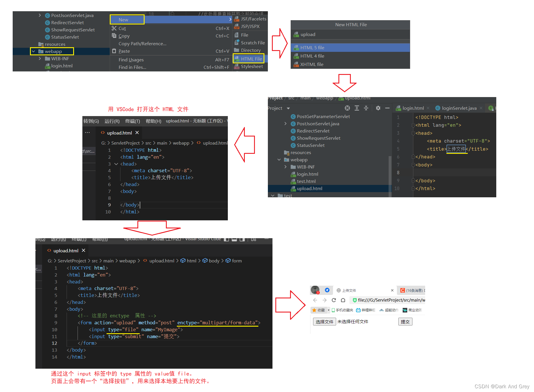Image resolution: width=534 pixels, height=392 pixels.
Task: Click the HTML 5 file type icon
Action: pyautogui.click(x=296, y=48)
